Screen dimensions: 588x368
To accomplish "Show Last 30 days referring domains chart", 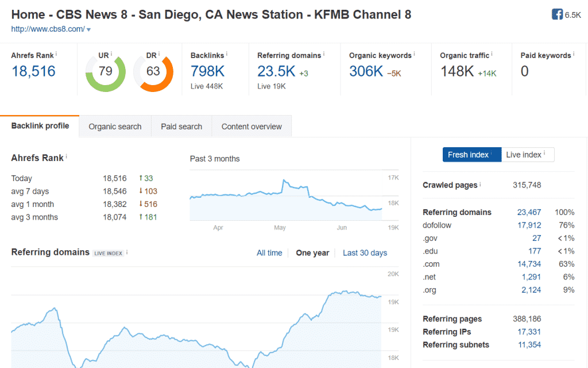I will pos(365,253).
